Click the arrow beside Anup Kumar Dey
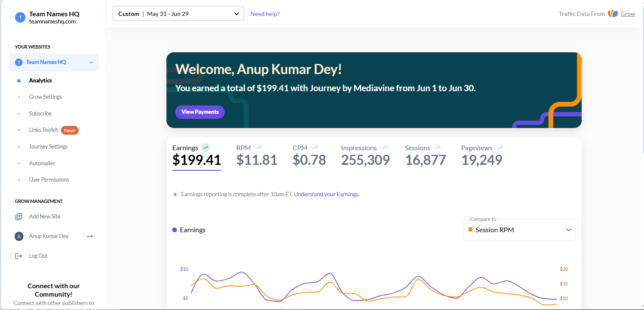 pos(89,236)
